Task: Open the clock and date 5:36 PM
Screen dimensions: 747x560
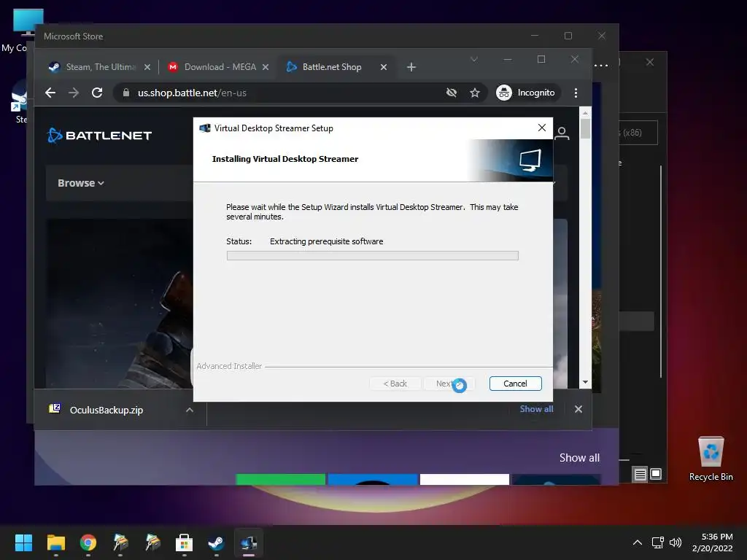Action: click(x=712, y=542)
